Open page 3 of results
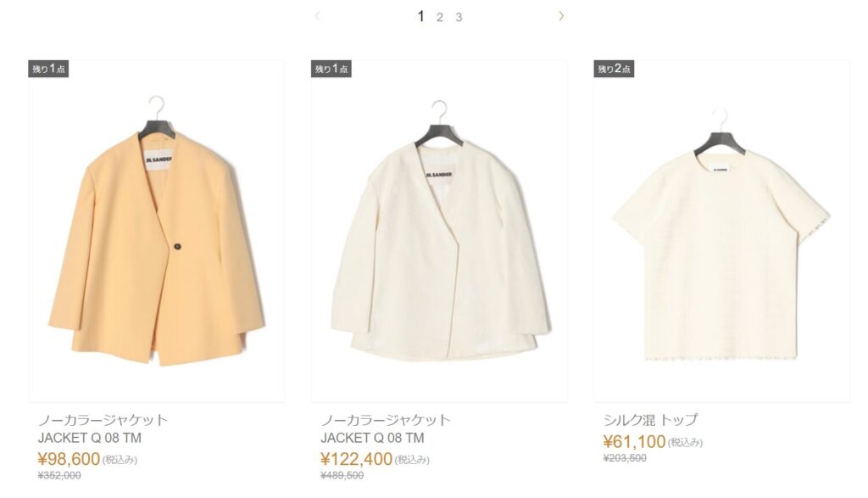The image size is (868, 498). coord(459,17)
